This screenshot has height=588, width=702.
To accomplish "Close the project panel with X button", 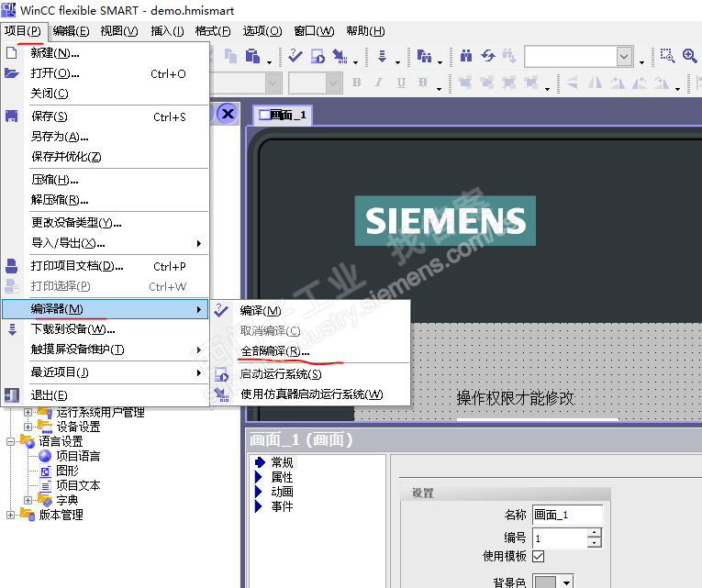I will (x=228, y=114).
